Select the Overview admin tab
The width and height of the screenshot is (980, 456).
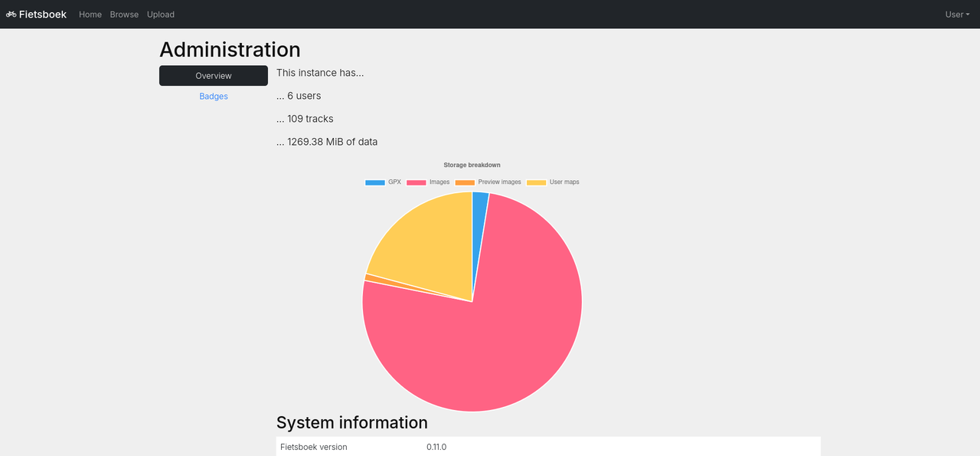click(x=214, y=76)
